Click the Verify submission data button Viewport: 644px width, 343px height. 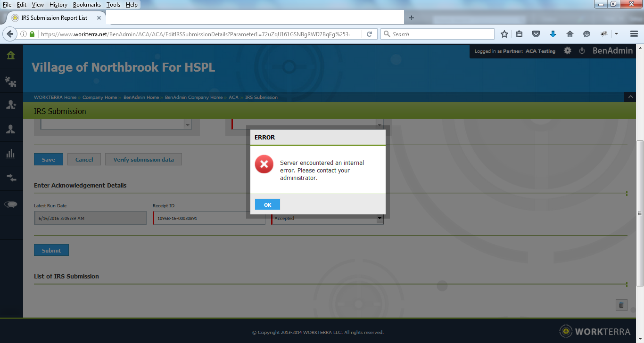pos(143,160)
